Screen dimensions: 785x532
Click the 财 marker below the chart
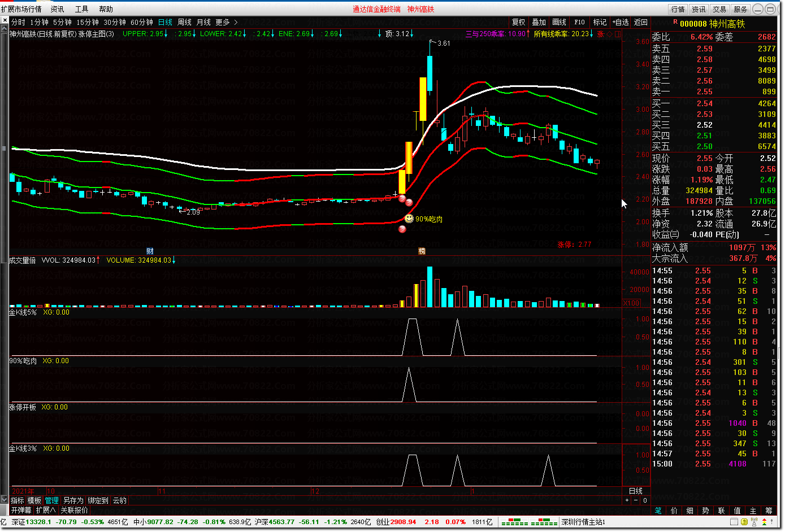coord(150,251)
